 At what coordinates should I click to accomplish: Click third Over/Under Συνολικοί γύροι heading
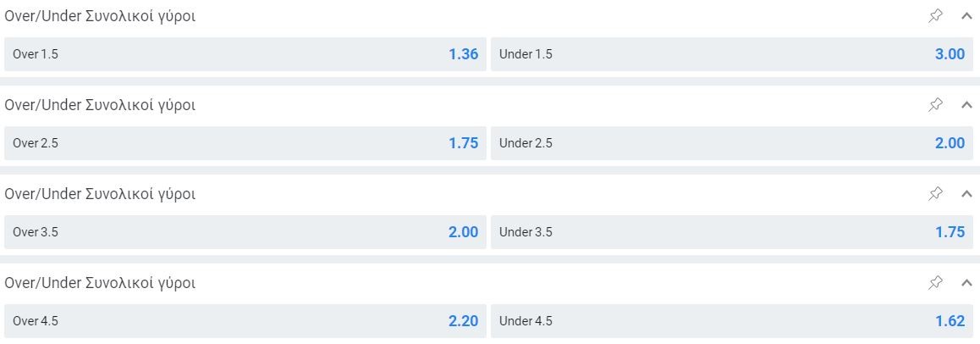coord(100,195)
